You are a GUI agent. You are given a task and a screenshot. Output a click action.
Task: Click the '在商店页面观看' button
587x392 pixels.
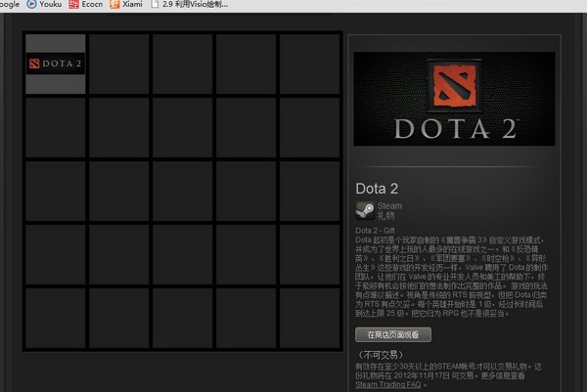click(x=393, y=334)
